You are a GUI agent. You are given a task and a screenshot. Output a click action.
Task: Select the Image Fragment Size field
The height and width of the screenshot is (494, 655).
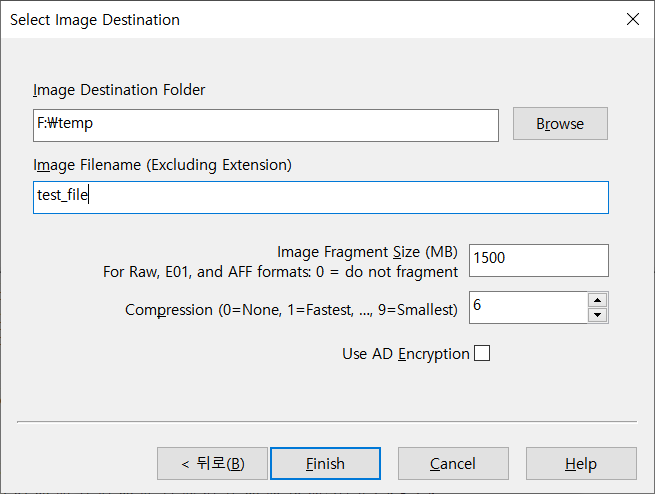pyautogui.click(x=539, y=261)
